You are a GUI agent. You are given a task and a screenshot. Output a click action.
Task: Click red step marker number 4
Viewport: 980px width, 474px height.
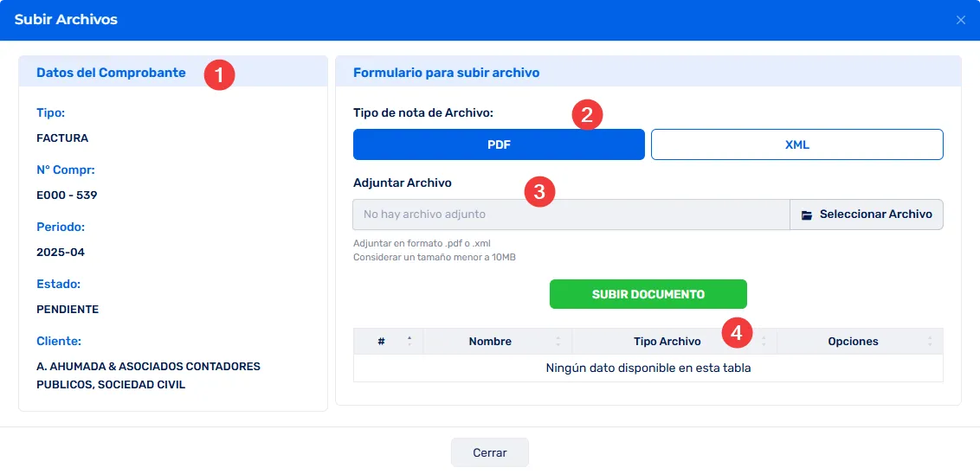tap(737, 332)
